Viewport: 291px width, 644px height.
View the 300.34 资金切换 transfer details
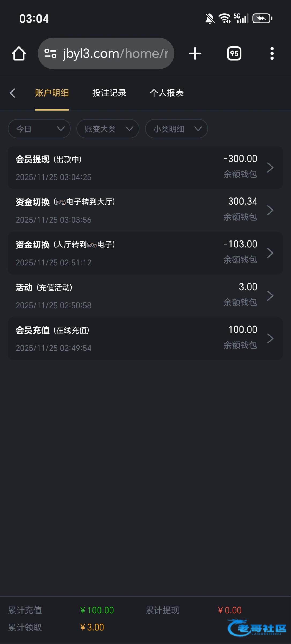(x=145, y=210)
